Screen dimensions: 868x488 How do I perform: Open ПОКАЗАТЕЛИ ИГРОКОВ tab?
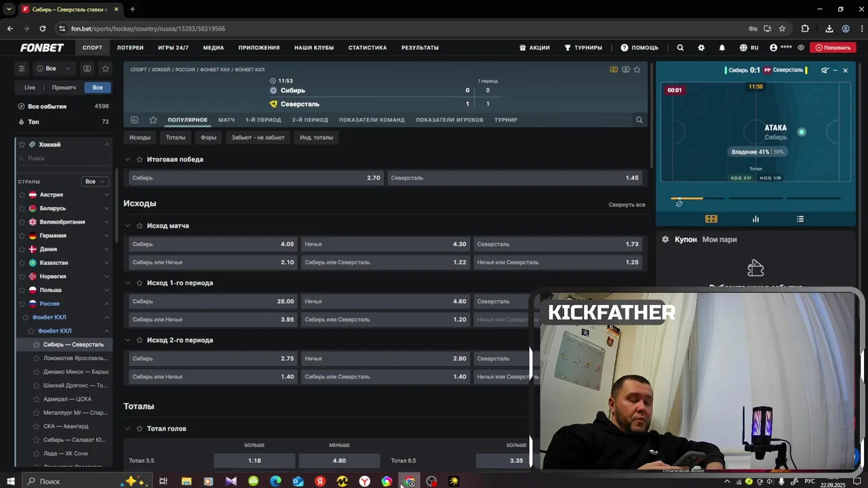[450, 120]
